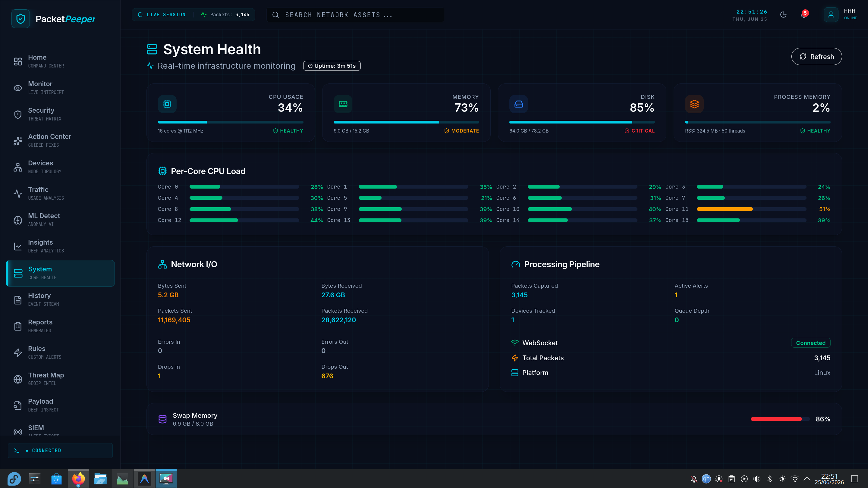The image size is (868, 488).
Task: Click the Total Packets bolt icon
Action: click(x=515, y=358)
